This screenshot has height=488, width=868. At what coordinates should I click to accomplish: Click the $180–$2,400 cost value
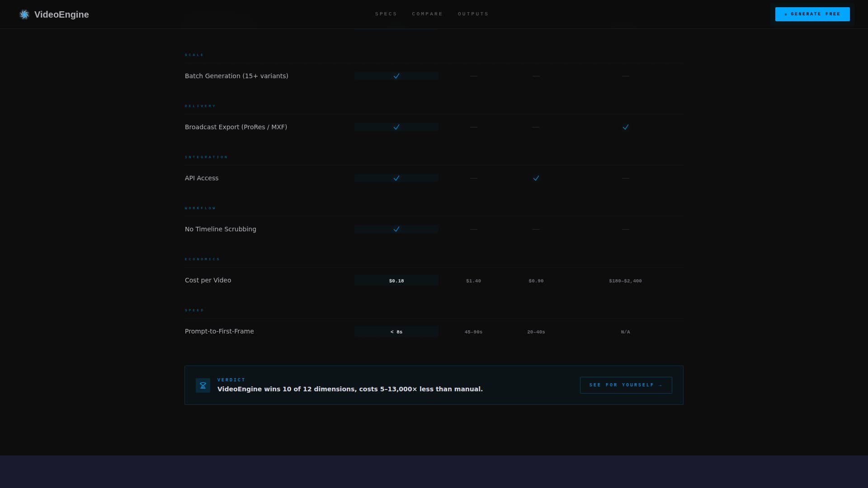[625, 281]
